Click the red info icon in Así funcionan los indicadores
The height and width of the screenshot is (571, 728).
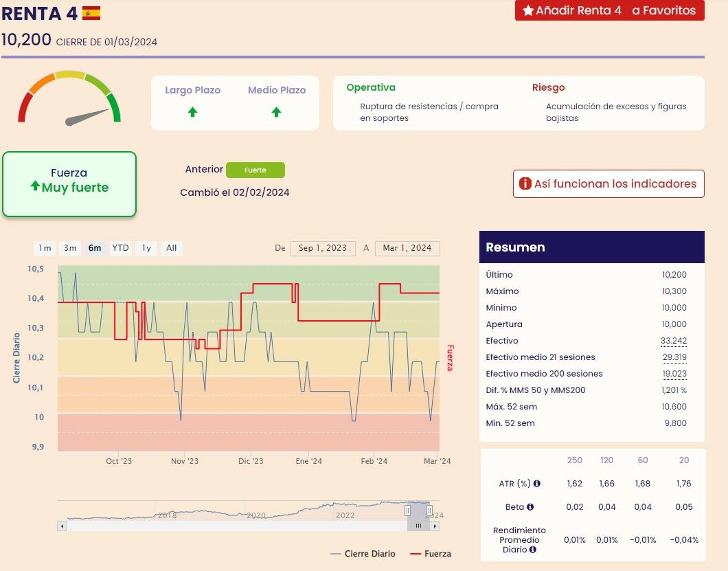coord(525,184)
